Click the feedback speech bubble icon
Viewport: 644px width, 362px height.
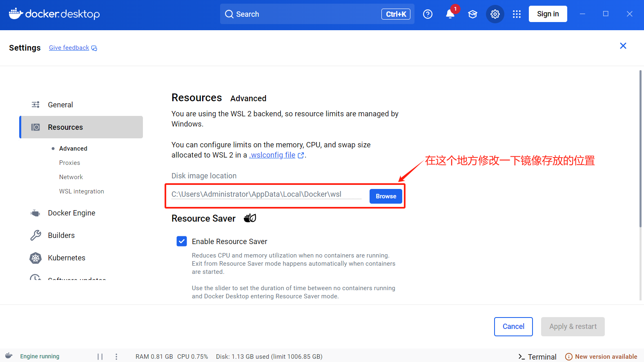point(94,48)
